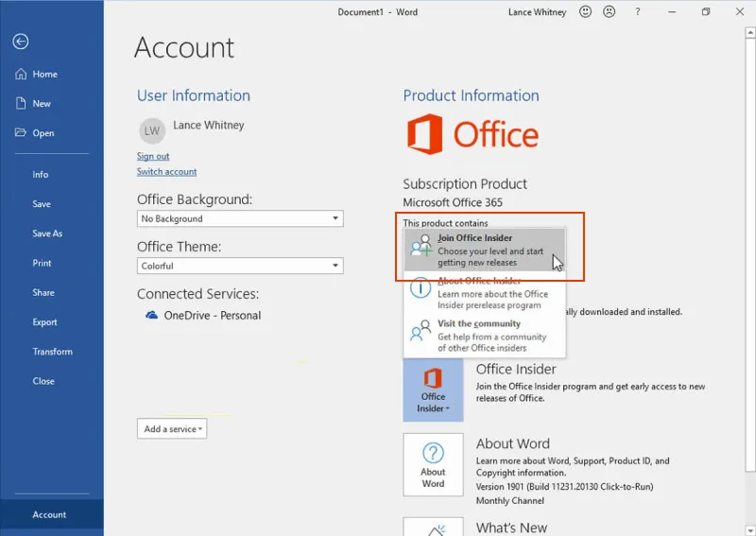This screenshot has width=756, height=536.
Task: Click the scrollbar down arrow
Action: 750,530
